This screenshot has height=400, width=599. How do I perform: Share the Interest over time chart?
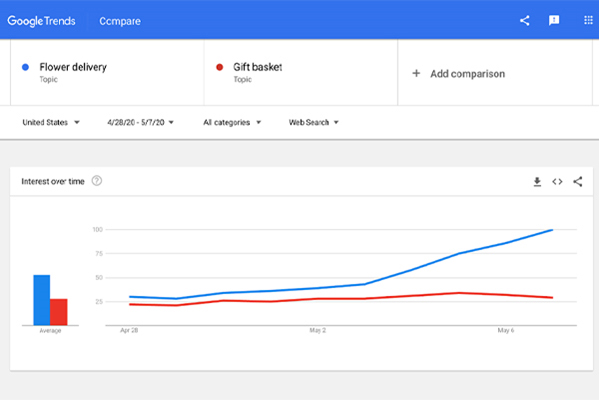[578, 181]
